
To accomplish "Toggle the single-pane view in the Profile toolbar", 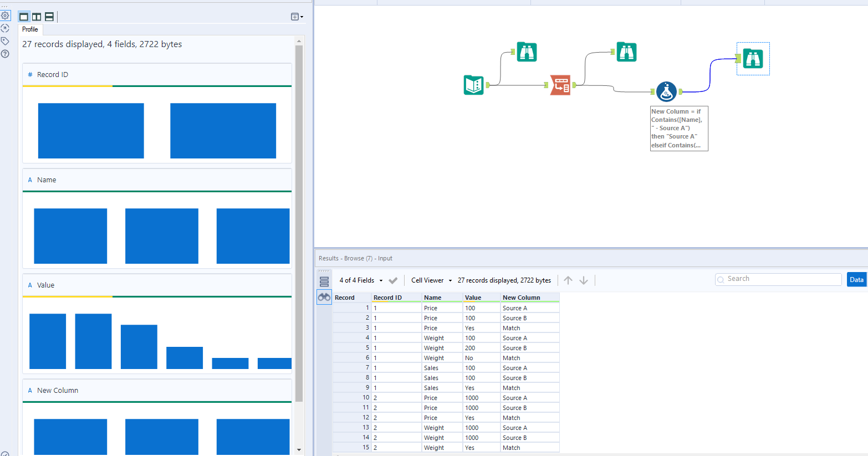I will 24,17.
